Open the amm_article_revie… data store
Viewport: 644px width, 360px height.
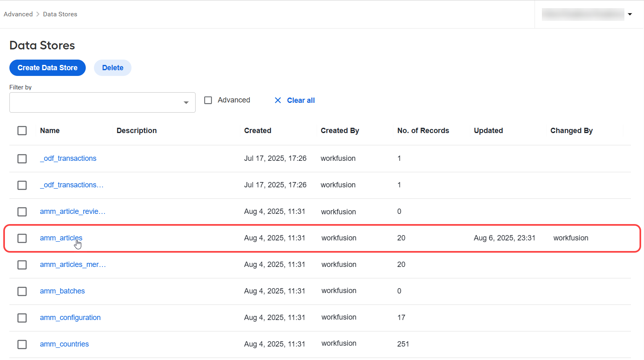(x=73, y=211)
